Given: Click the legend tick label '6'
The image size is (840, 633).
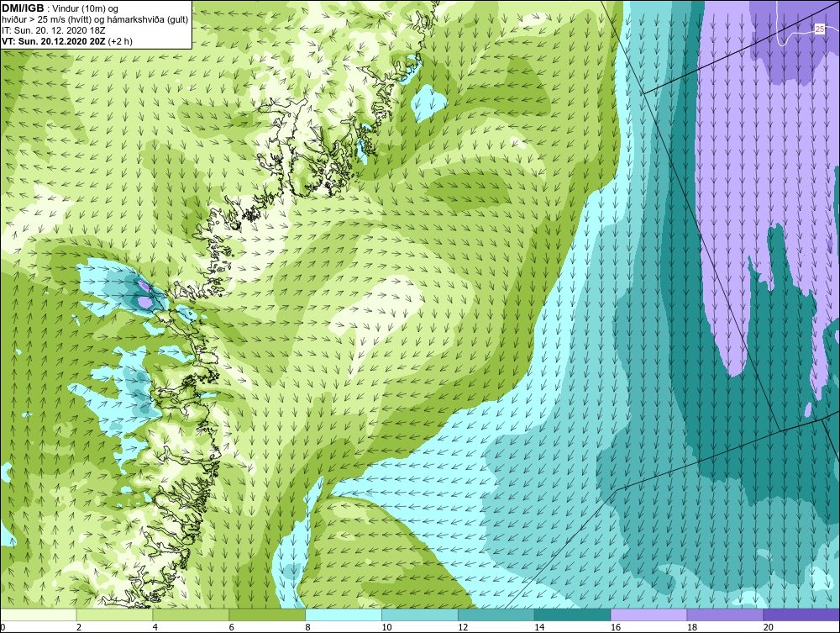Looking at the screenshot, I should pyautogui.click(x=232, y=628).
